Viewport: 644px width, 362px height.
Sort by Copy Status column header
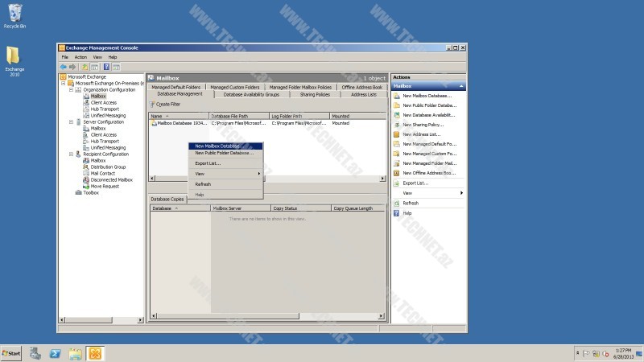pos(301,208)
